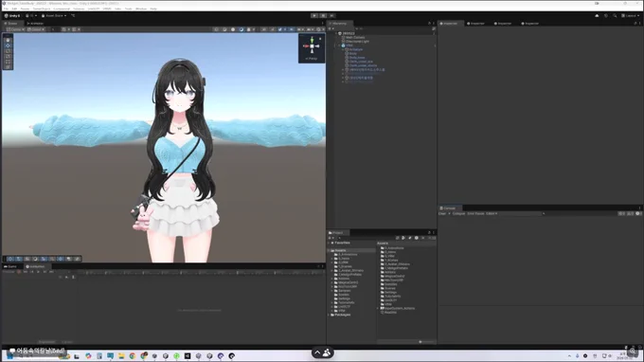Image resolution: width=644 pixels, height=362 pixels.
Task: Select the Scale tool in Scene toolbar
Action: point(8,56)
